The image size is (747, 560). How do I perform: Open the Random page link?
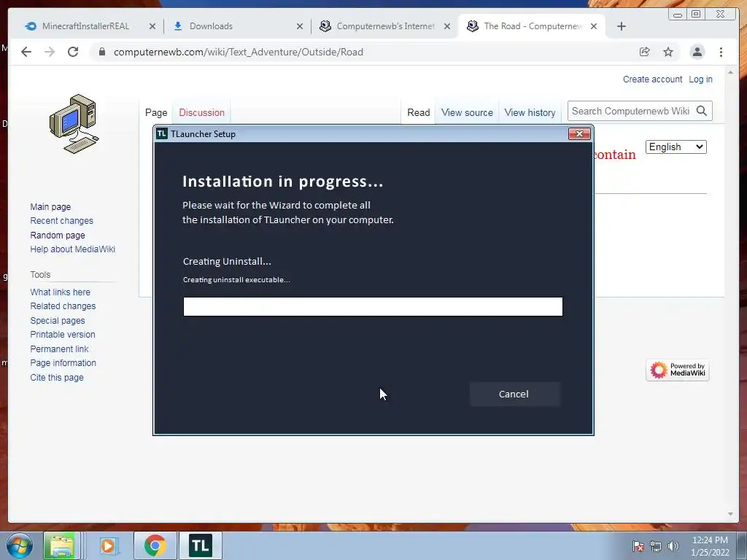pos(58,235)
